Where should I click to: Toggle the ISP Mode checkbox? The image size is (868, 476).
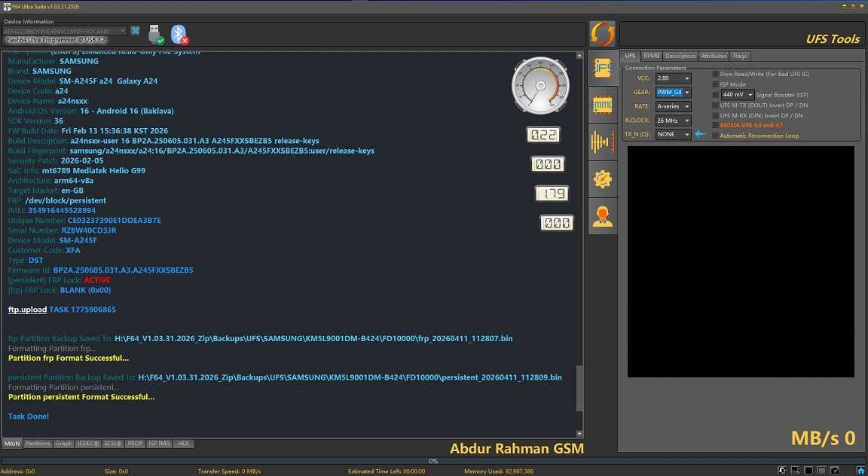[x=715, y=84]
